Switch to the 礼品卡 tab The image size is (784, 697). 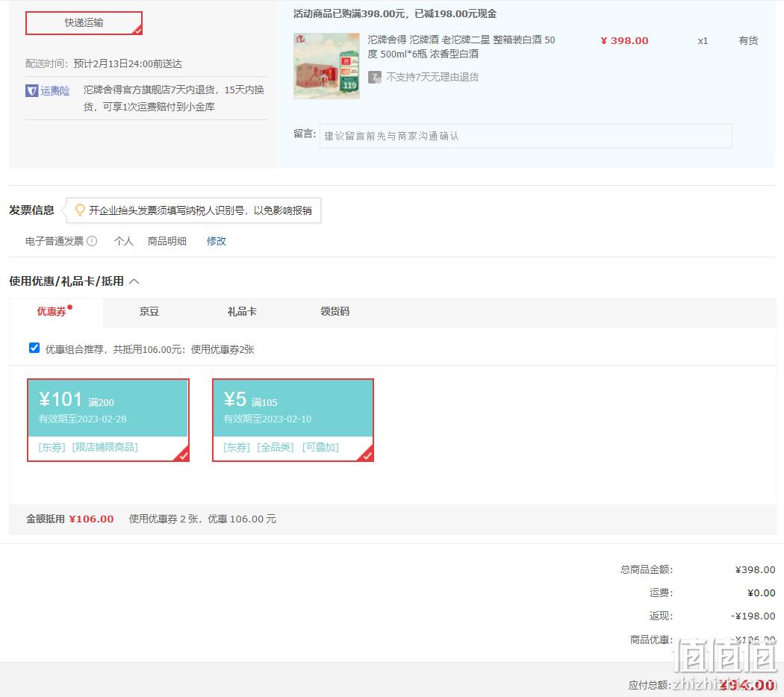pyautogui.click(x=242, y=311)
